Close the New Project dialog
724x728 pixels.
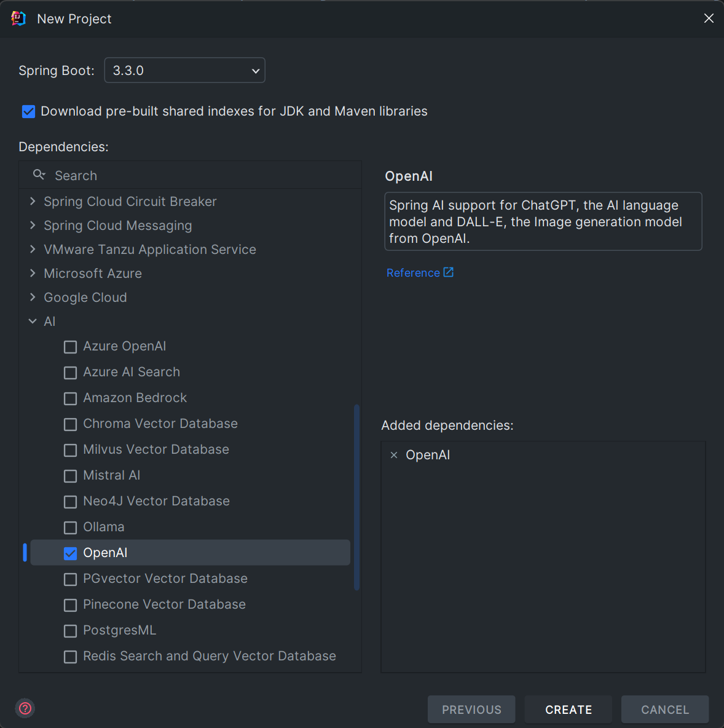coord(709,18)
